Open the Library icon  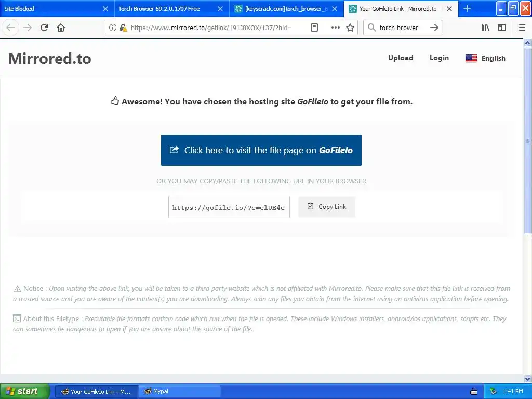485,28
